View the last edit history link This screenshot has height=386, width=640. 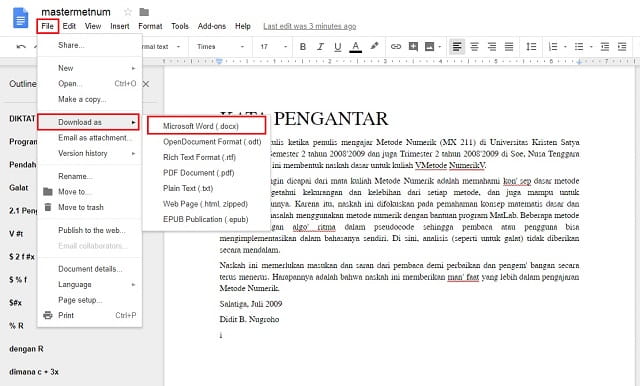pyautogui.click(x=309, y=26)
